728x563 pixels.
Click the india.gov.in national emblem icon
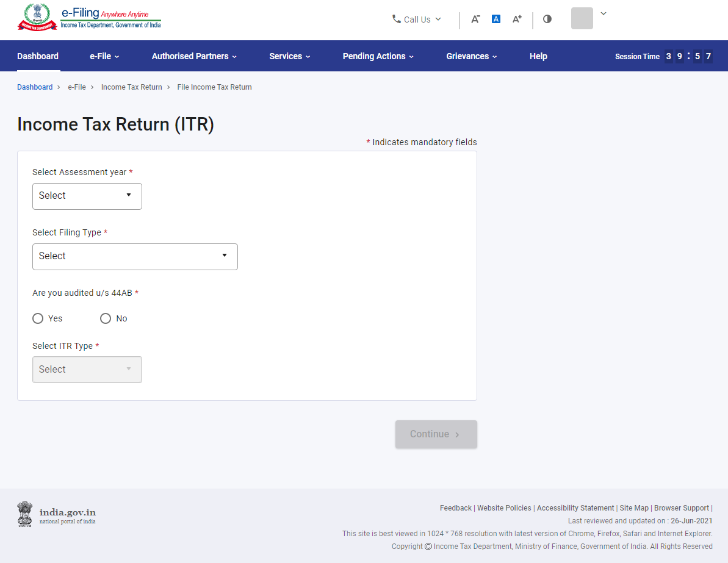coord(24,514)
